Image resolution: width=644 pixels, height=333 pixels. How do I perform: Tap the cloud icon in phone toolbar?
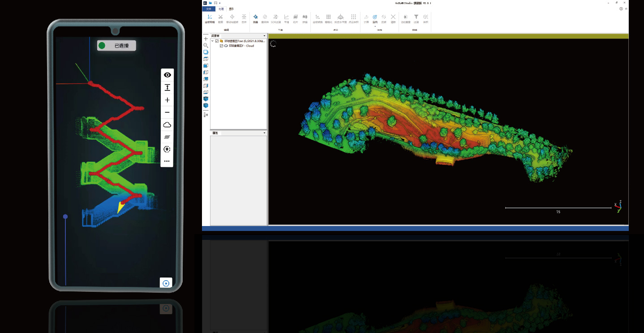click(x=167, y=125)
